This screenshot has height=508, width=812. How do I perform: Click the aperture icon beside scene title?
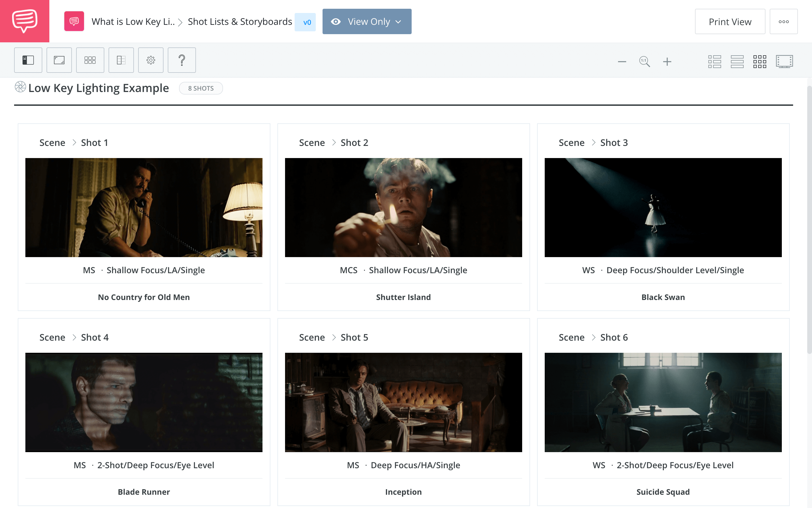[20, 87]
